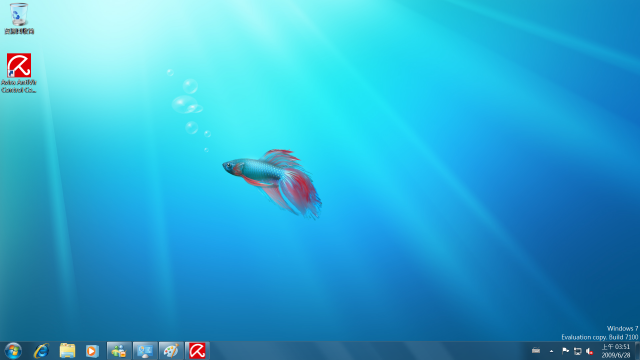640x360 pixels.
Task: Click the muted volume speaker icon
Action: click(x=589, y=351)
